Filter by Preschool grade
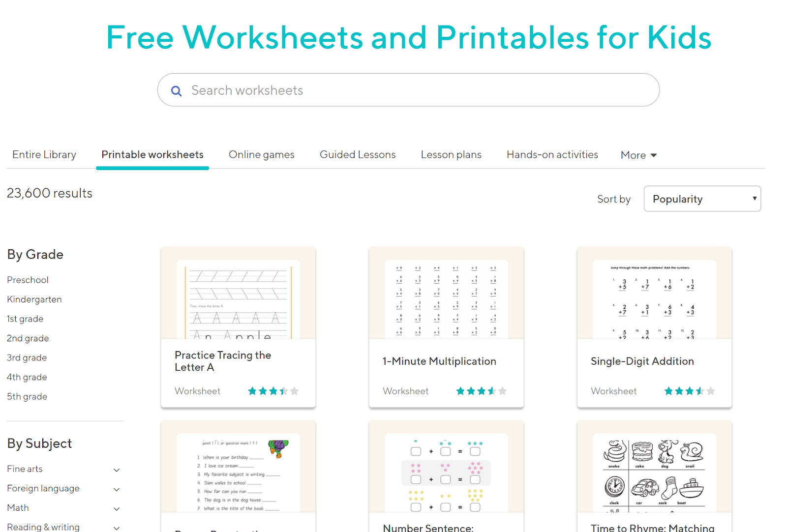 point(28,280)
